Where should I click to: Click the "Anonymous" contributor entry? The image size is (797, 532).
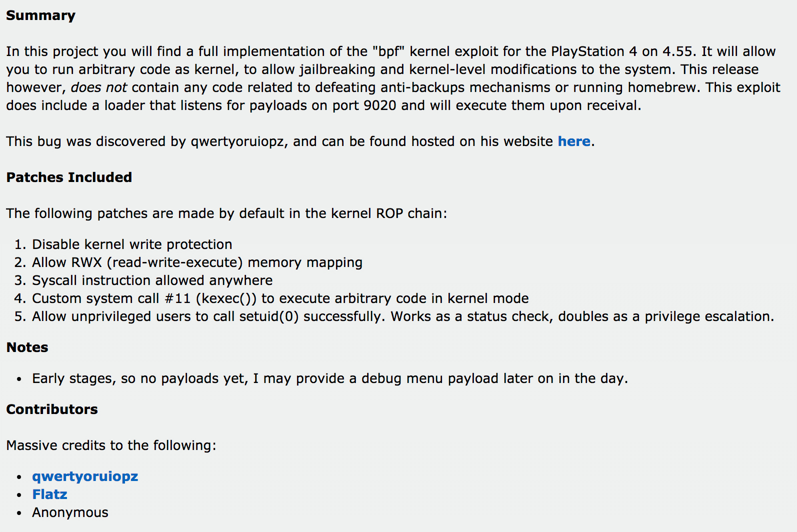tap(70, 512)
